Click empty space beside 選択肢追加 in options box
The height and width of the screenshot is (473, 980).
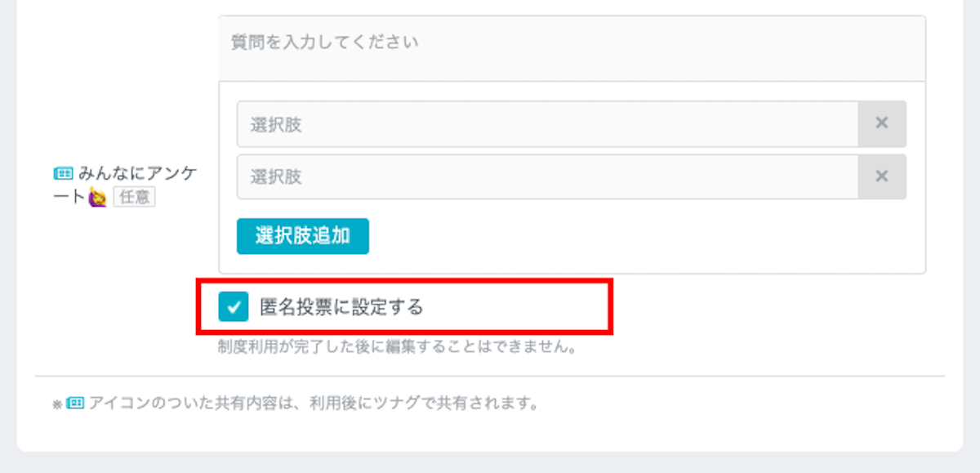645,236
